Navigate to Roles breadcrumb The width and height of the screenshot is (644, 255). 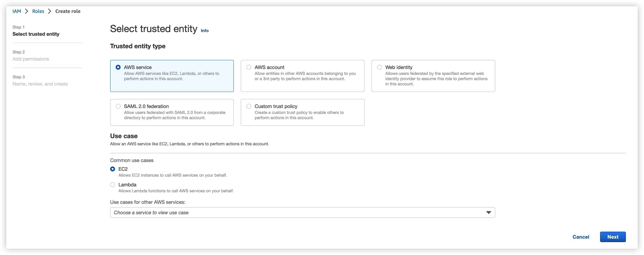point(38,11)
